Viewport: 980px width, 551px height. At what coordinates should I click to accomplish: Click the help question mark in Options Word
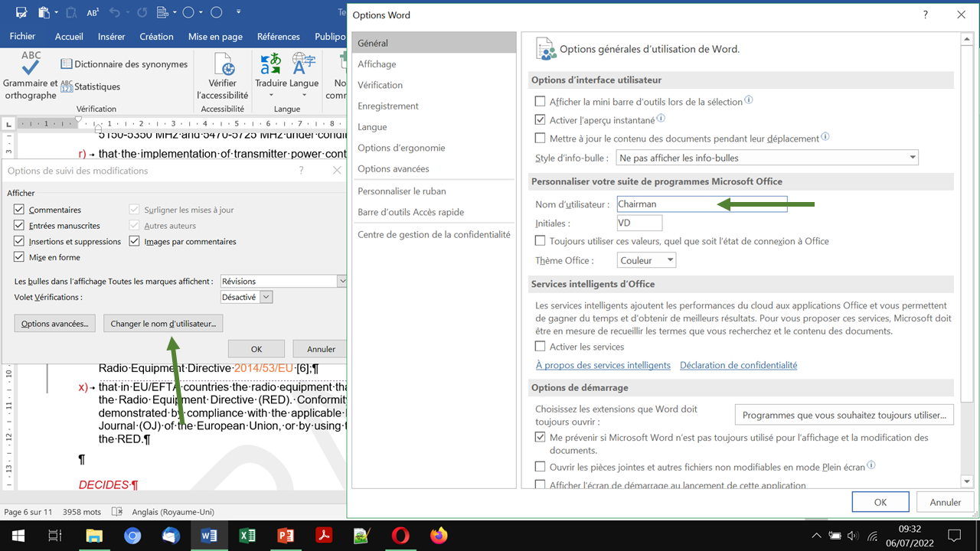click(x=926, y=15)
